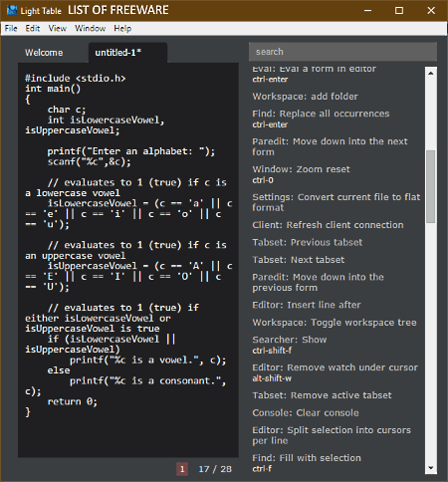Image resolution: width=448 pixels, height=482 pixels.
Task: Click the scrollbar down arrow in commands list
Action: 431,468
